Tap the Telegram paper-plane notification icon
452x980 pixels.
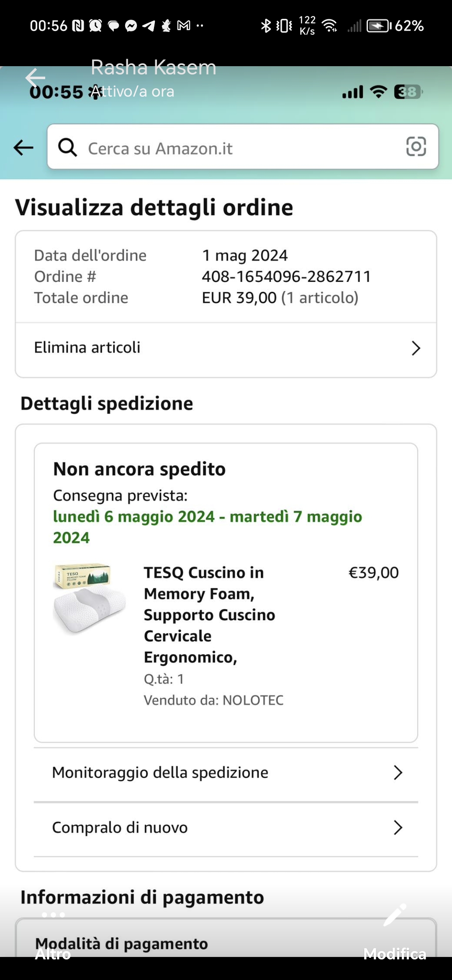[149, 26]
